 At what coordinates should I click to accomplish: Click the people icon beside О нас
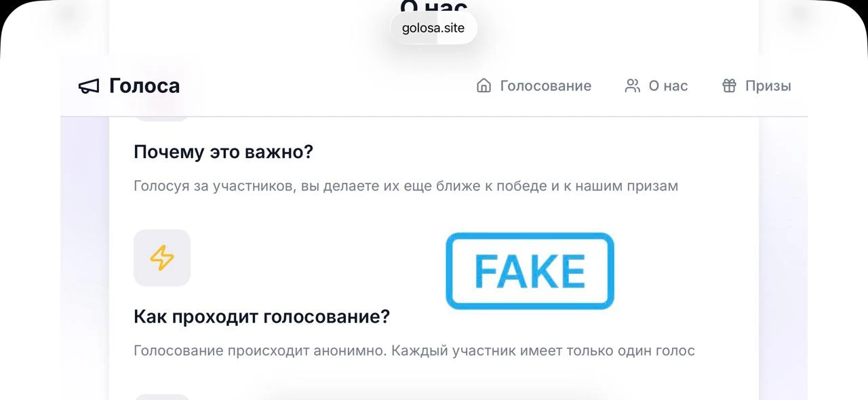pos(632,85)
